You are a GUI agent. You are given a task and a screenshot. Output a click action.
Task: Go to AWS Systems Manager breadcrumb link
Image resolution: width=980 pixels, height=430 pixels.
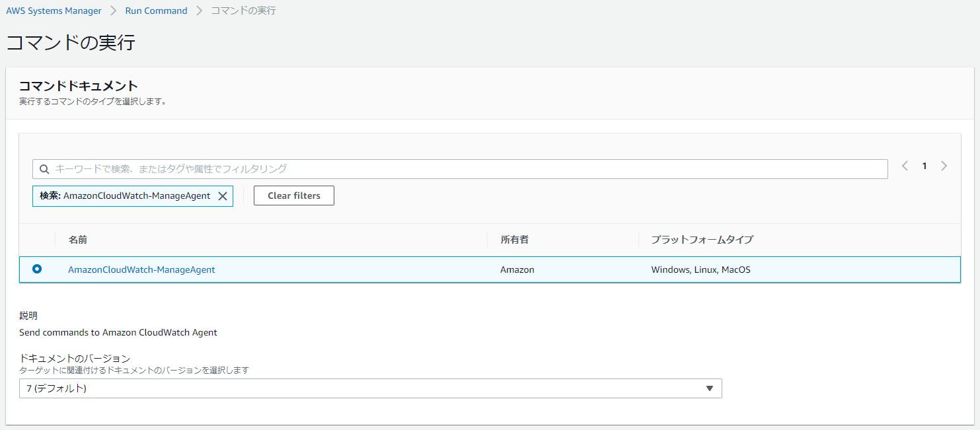tap(54, 11)
